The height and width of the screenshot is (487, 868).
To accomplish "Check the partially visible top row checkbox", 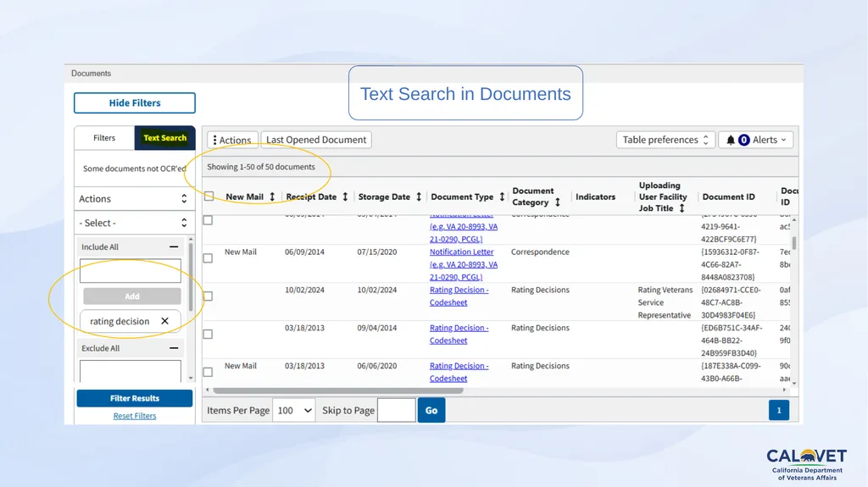I will point(208,220).
